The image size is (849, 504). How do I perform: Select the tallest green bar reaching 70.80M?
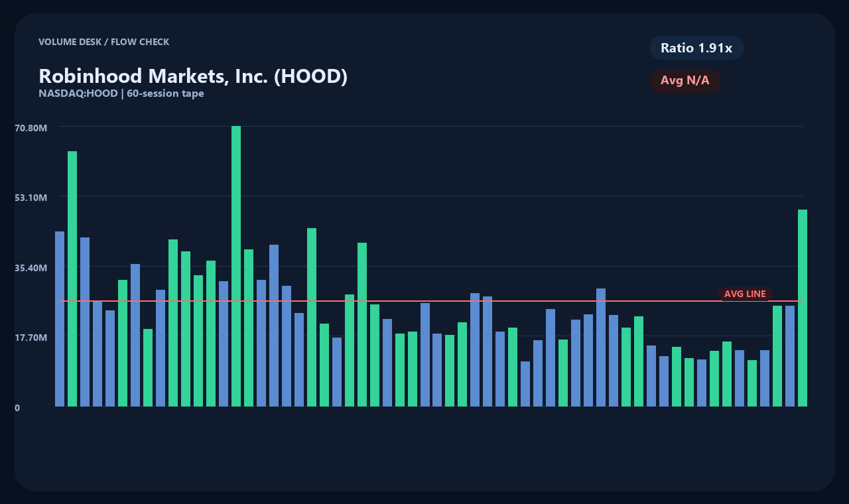[x=236, y=266]
